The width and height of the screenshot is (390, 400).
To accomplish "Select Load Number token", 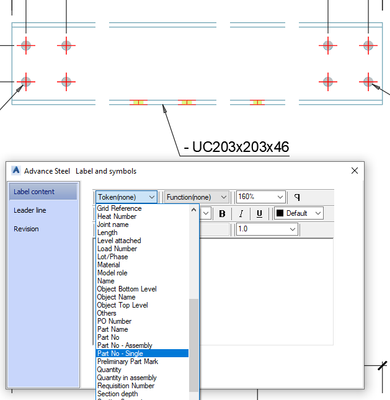I will point(142,249).
